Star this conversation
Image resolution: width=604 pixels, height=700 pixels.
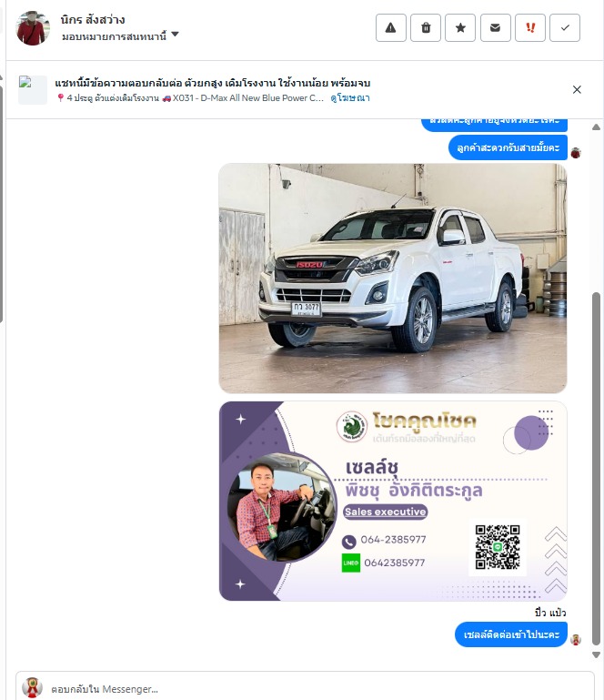point(460,27)
